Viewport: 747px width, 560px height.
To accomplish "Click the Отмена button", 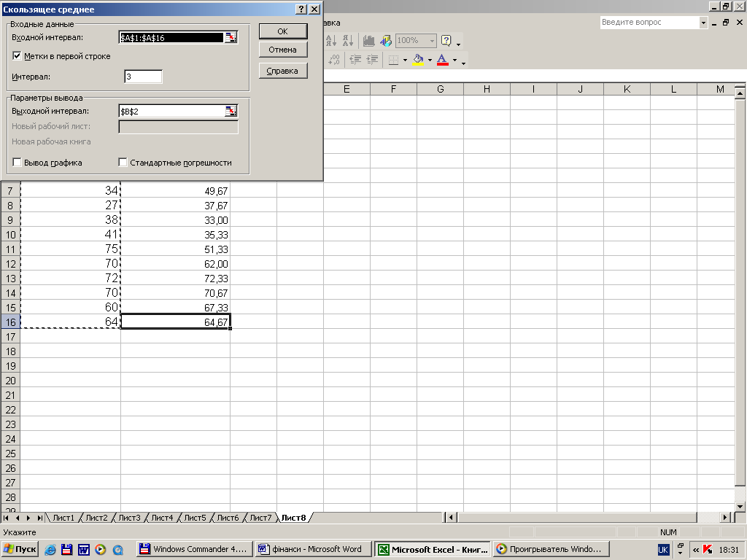I will [283, 50].
